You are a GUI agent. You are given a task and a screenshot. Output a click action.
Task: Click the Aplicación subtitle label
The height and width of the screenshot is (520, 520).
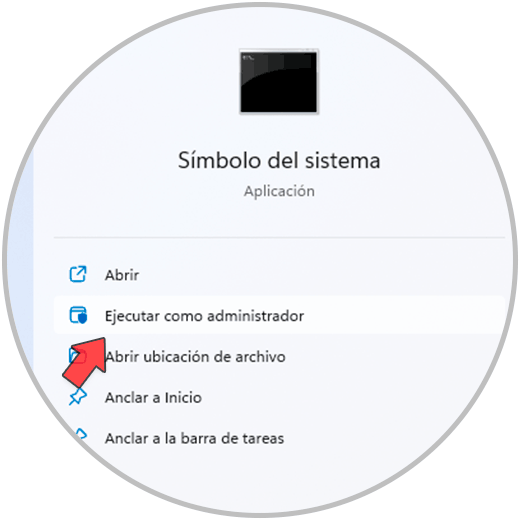pyautogui.click(x=279, y=191)
